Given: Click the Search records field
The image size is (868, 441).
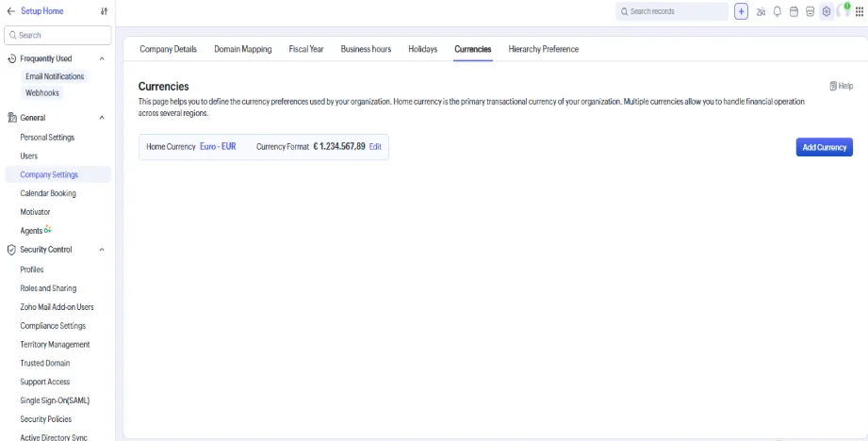Looking at the screenshot, I should pyautogui.click(x=672, y=11).
